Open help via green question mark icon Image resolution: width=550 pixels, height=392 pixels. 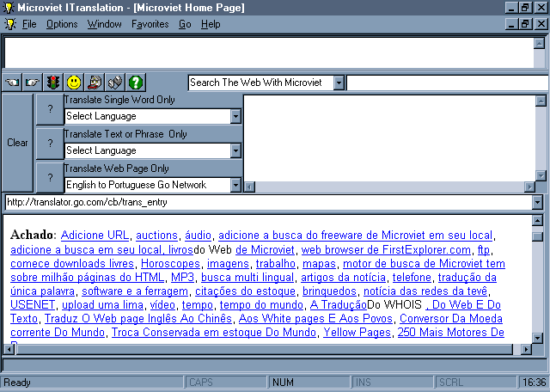pos(136,83)
